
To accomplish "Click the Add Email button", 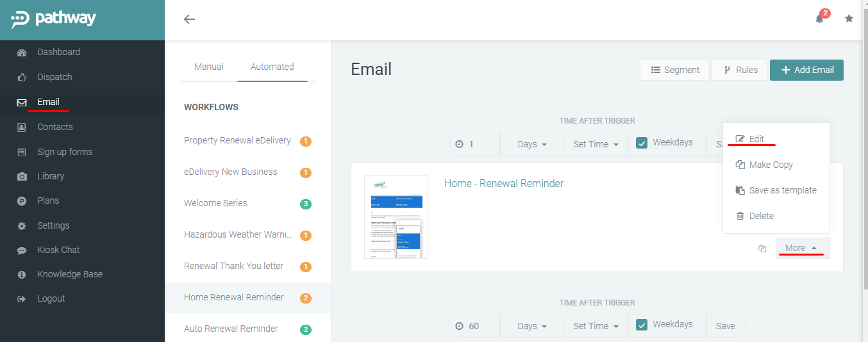I will (x=806, y=70).
